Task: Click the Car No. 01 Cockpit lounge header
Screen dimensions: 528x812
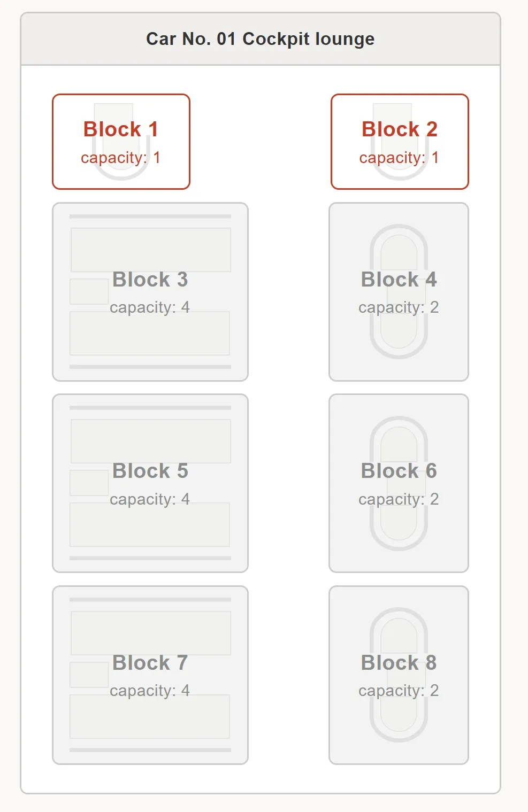Action: (261, 39)
